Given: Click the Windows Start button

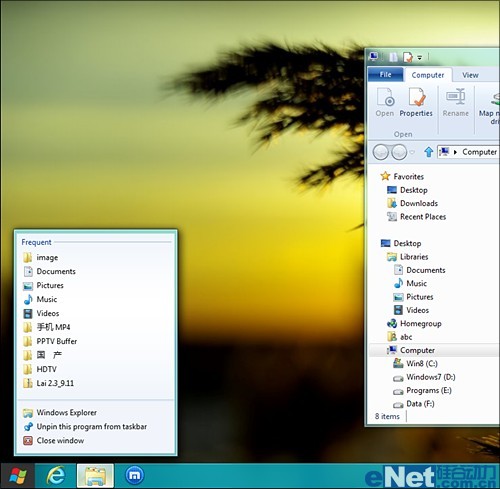Looking at the screenshot, I should [x=18, y=476].
